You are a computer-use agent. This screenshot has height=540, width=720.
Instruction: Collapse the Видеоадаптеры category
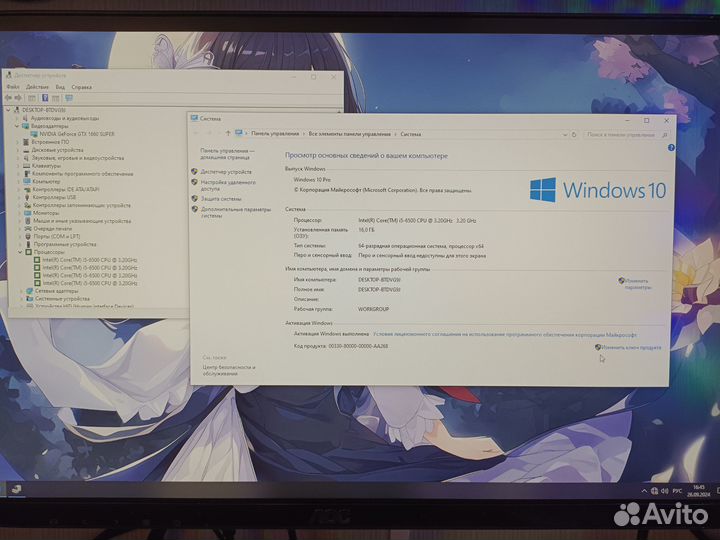[x=17, y=126]
